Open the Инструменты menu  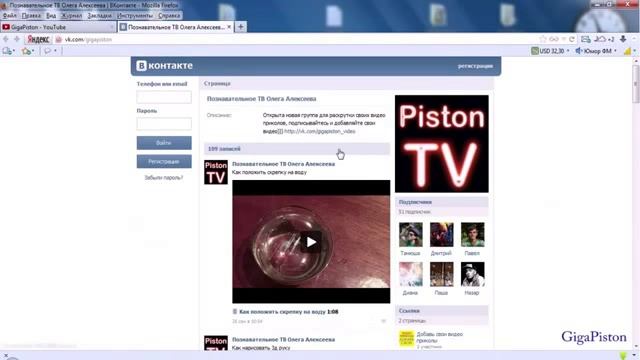[135, 16]
